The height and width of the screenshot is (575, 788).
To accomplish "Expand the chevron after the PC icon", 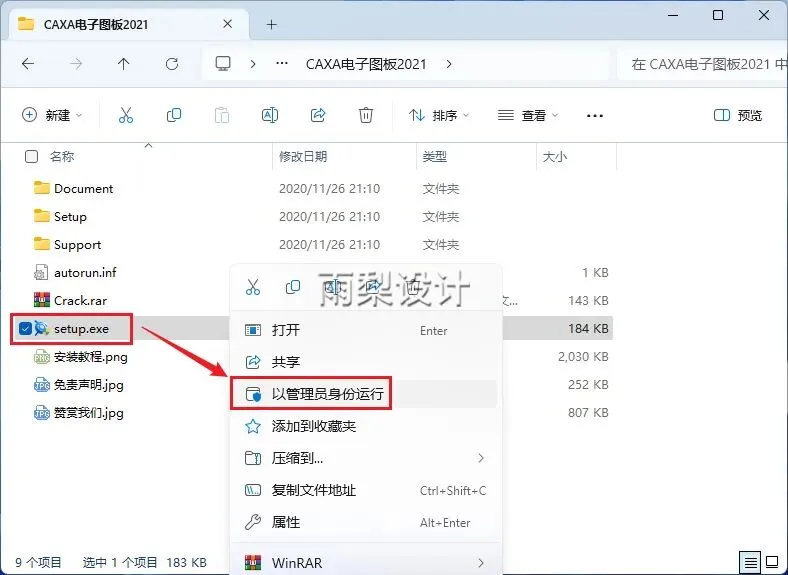I will 253,64.
